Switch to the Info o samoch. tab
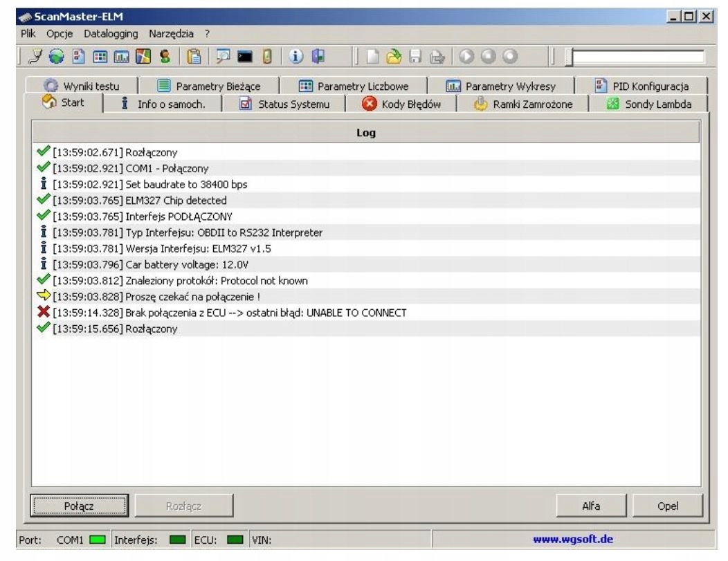This screenshot has height=561, width=728. click(163, 104)
